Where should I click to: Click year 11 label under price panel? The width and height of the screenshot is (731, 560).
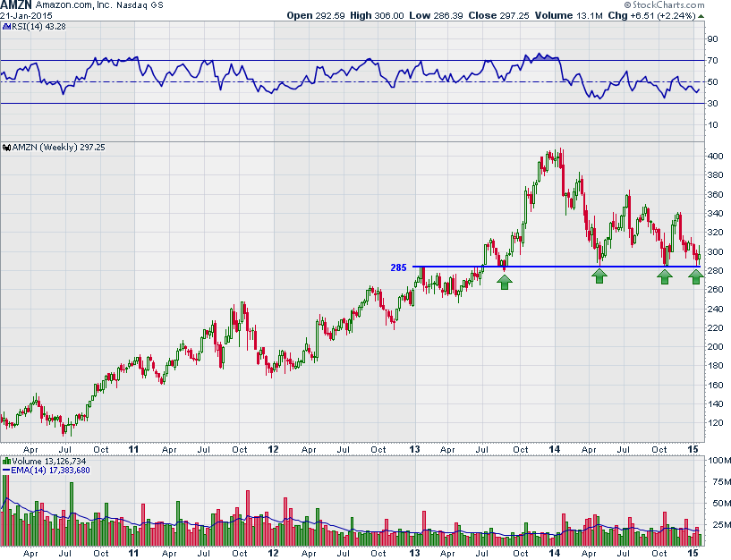134,449
